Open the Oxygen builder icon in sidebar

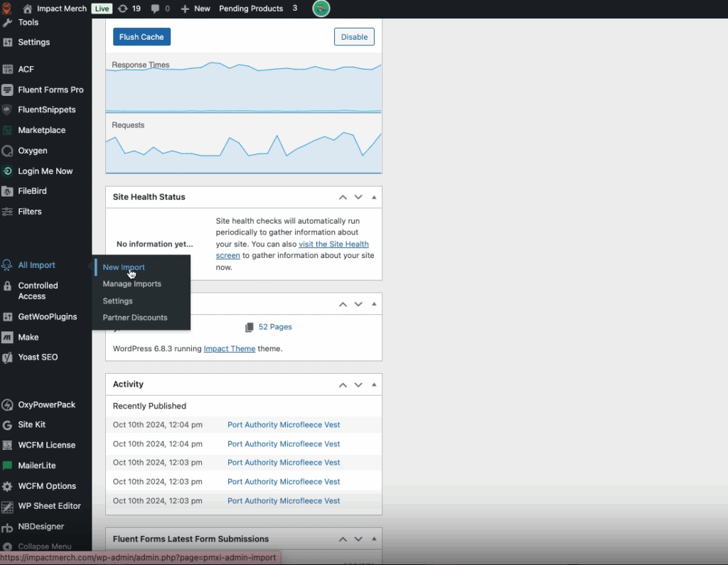(7, 151)
